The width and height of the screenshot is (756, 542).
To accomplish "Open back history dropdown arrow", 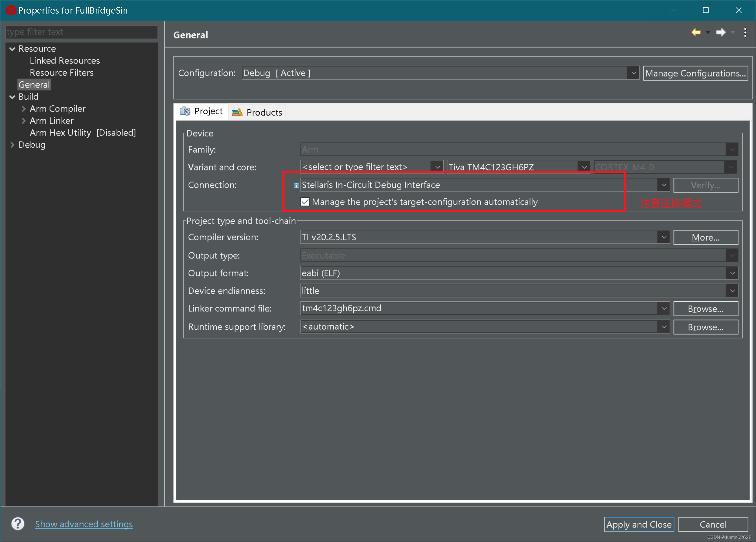I will point(708,32).
